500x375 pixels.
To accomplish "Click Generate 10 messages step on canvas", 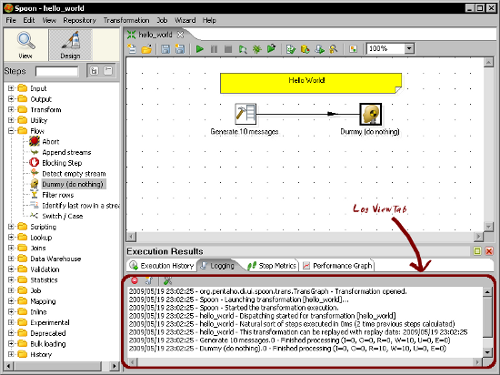I will point(246,114).
